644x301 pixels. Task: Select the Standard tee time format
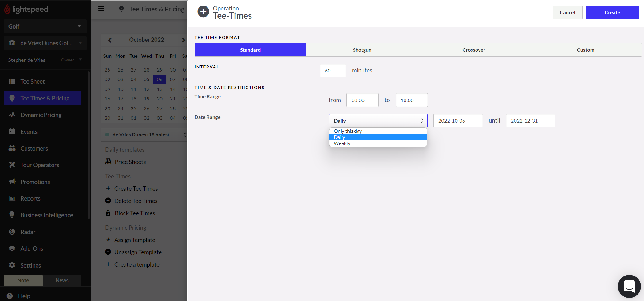pos(250,50)
